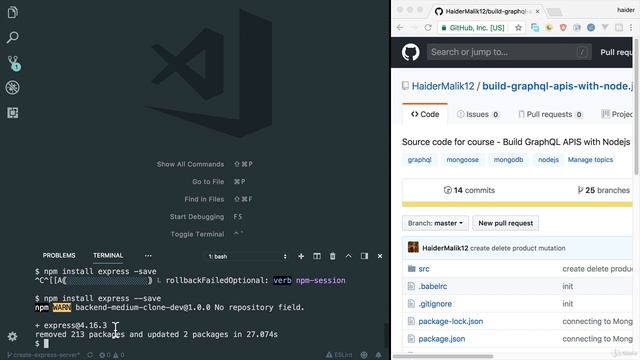Viewport: 640px width, 360px height.
Task: Open the HaiderMalik12 owner link
Action: (x=443, y=86)
